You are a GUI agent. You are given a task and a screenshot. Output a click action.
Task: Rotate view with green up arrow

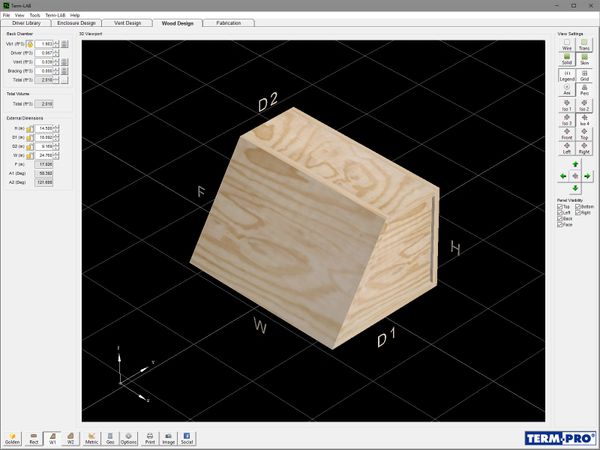click(575, 165)
